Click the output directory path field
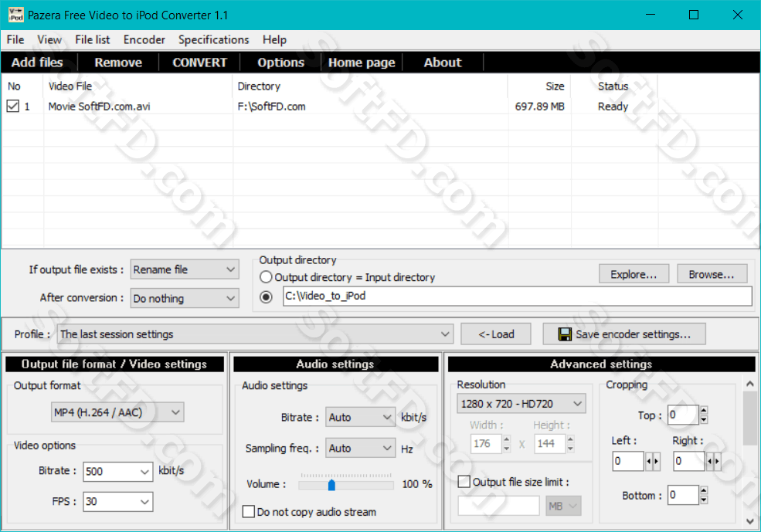Image resolution: width=761 pixels, height=532 pixels. (x=518, y=296)
